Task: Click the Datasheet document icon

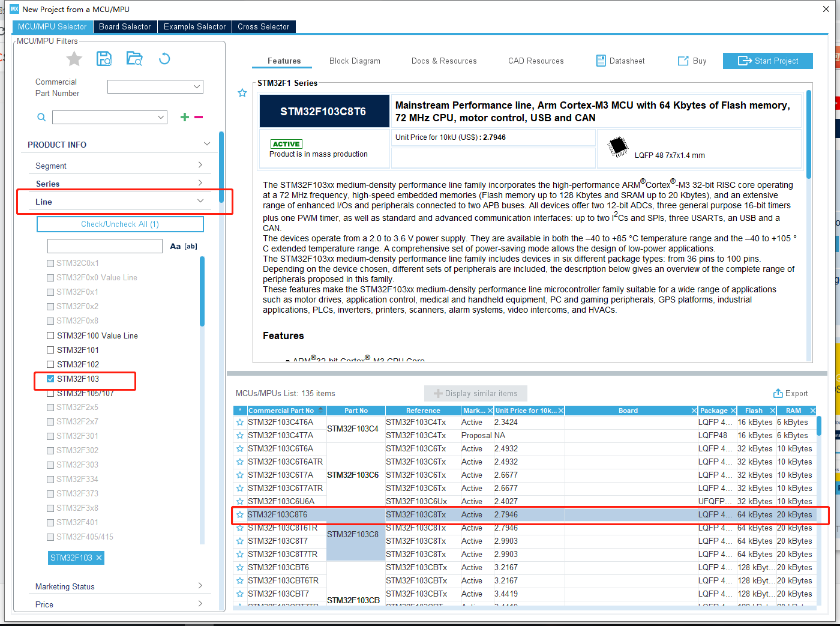Action: pos(601,61)
